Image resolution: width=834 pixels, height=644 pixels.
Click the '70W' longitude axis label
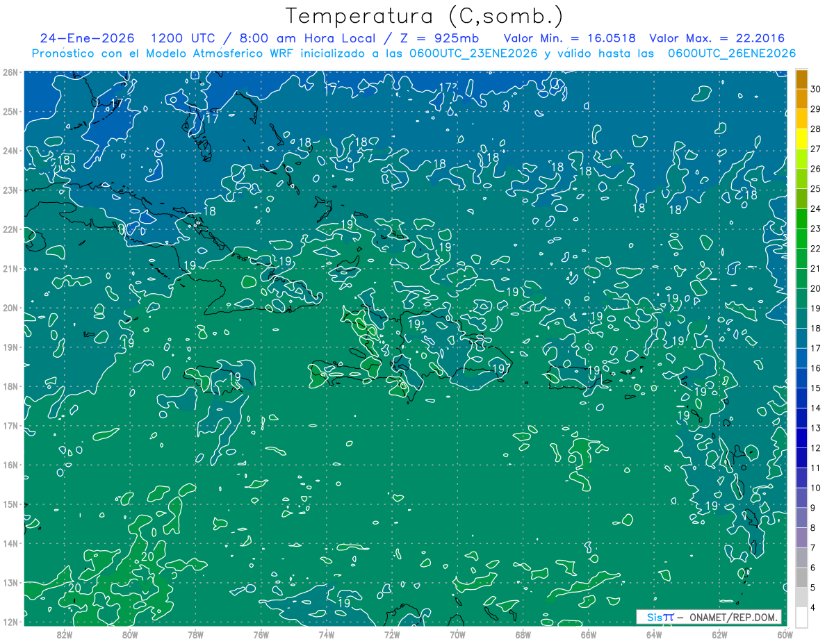coord(457,634)
